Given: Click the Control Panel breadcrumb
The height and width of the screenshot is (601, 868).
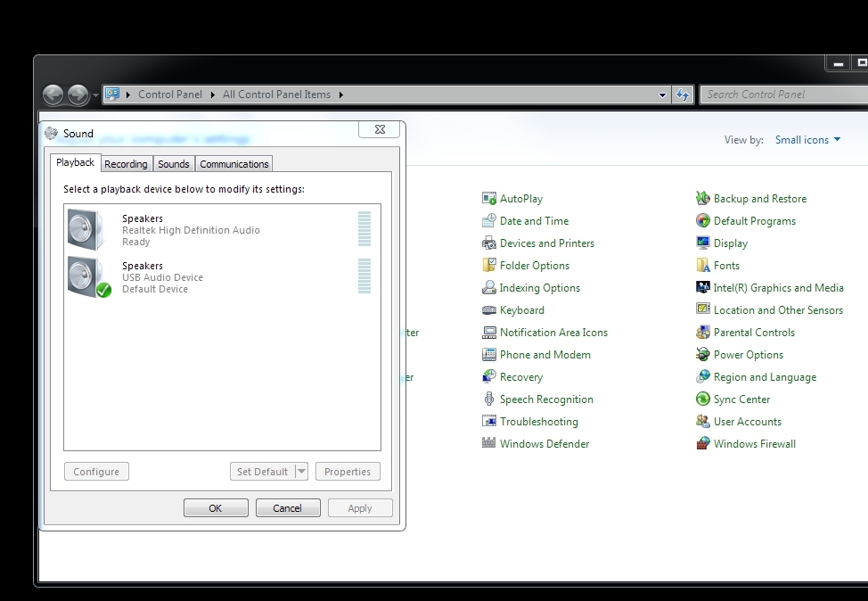Looking at the screenshot, I should tap(170, 95).
